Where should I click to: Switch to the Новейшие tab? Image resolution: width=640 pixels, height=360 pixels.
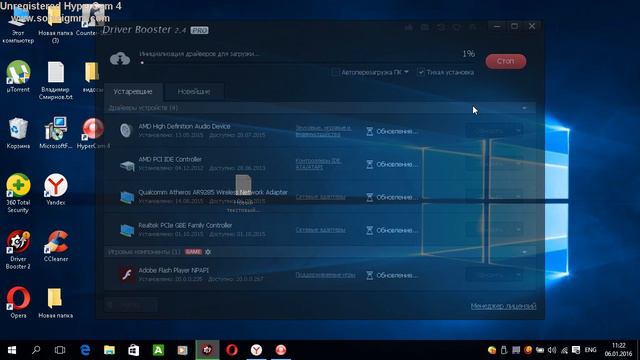194,91
